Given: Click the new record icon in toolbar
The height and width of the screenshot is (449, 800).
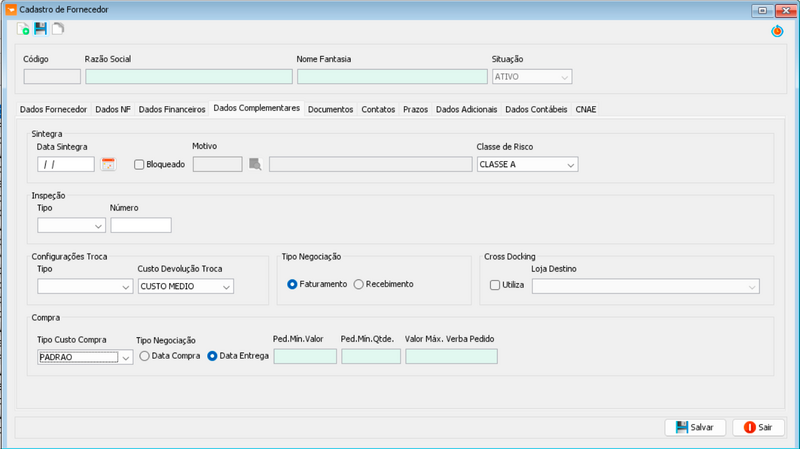Looking at the screenshot, I should coord(23,29).
